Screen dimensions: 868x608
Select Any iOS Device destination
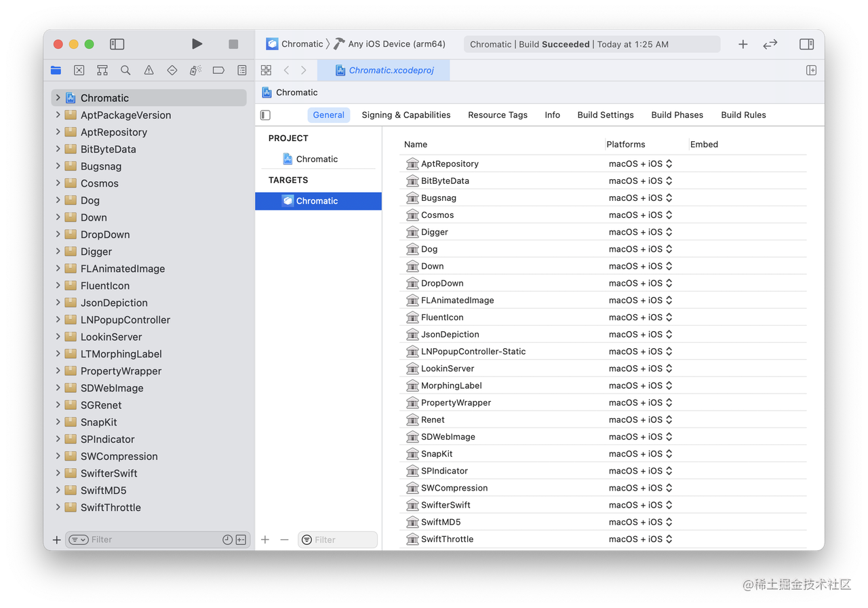(389, 44)
